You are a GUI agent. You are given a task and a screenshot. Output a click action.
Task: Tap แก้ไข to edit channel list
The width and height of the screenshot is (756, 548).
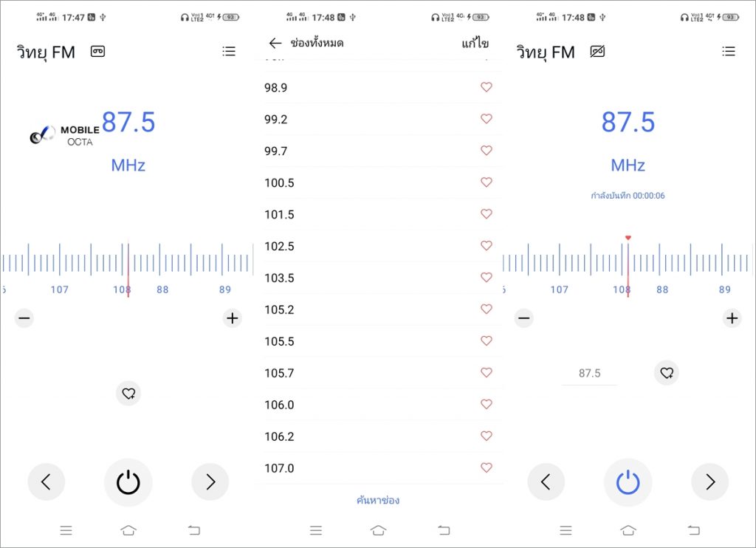[x=475, y=44]
